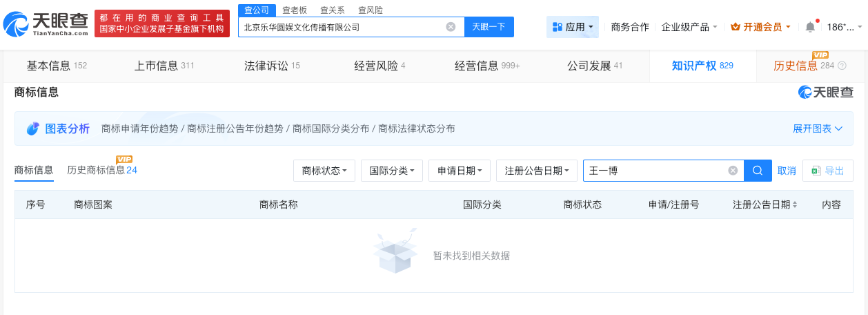Switch to the 知识产权 tab

(x=702, y=66)
